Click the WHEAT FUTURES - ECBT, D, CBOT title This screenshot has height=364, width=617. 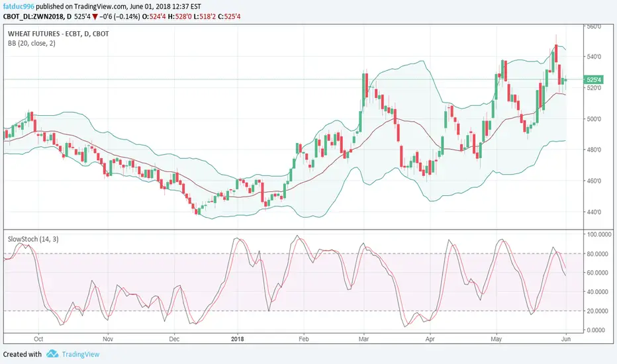coord(58,34)
